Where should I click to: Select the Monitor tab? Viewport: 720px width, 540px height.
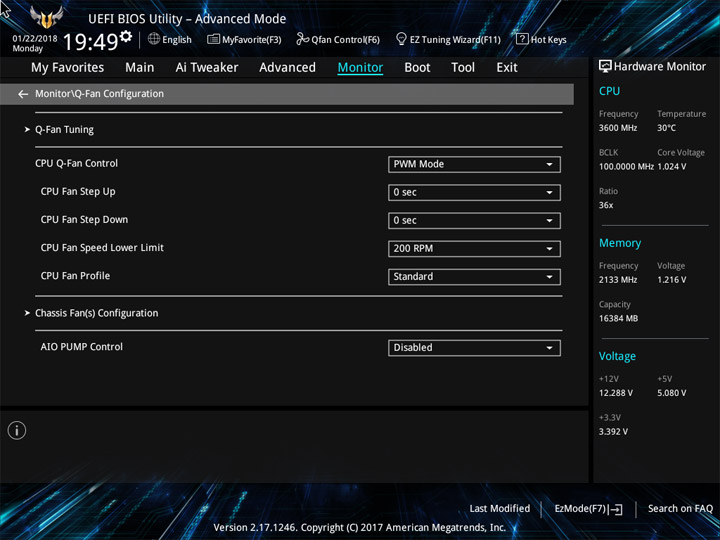[x=360, y=68]
